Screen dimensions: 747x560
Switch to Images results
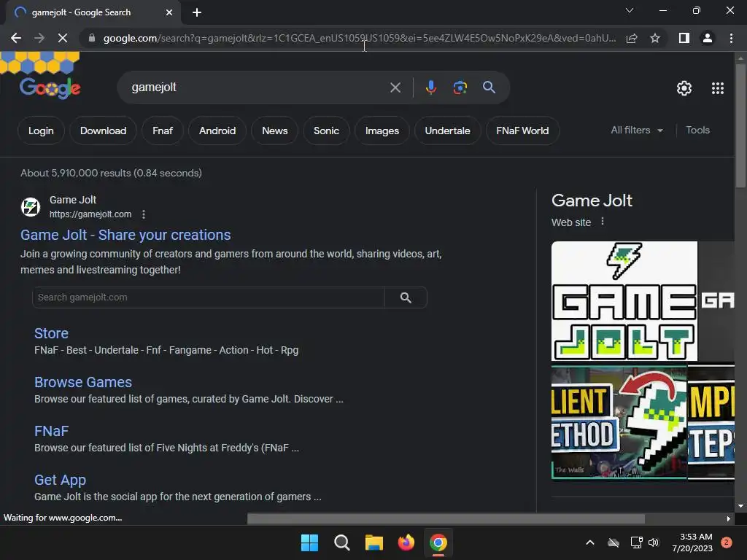tap(382, 131)
